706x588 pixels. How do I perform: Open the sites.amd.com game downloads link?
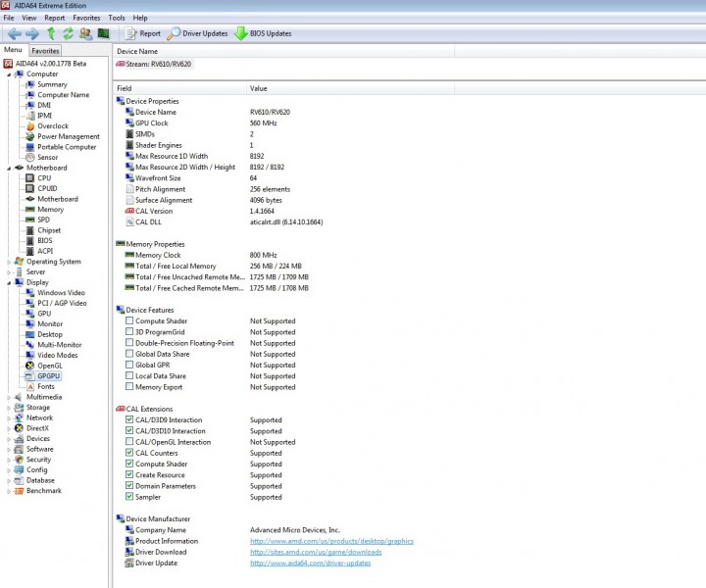click(x=316, y=552)
